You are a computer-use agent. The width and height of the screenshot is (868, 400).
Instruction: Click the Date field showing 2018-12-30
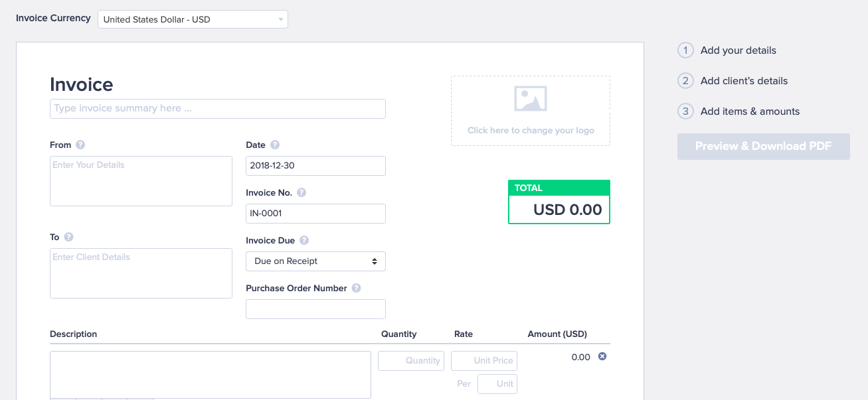(x=315, y=166)
